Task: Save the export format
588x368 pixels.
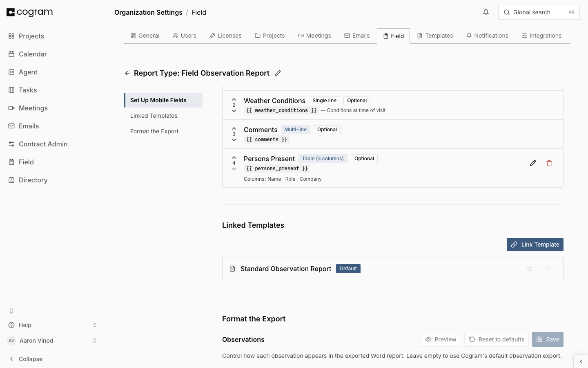Action: click(x=548, y=339)
